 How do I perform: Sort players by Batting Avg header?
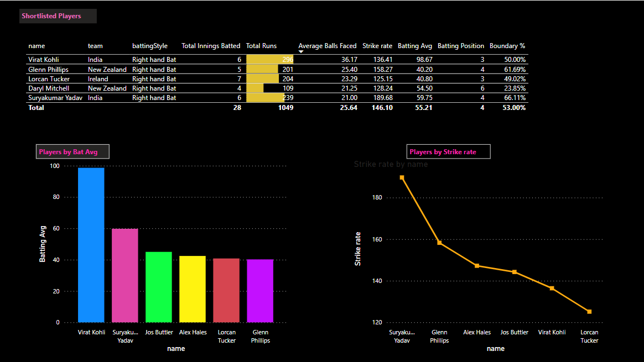point(414,46)
